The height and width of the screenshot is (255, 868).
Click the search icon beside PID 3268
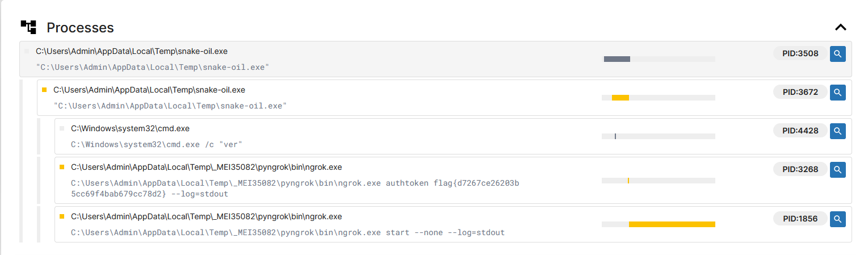838,169
